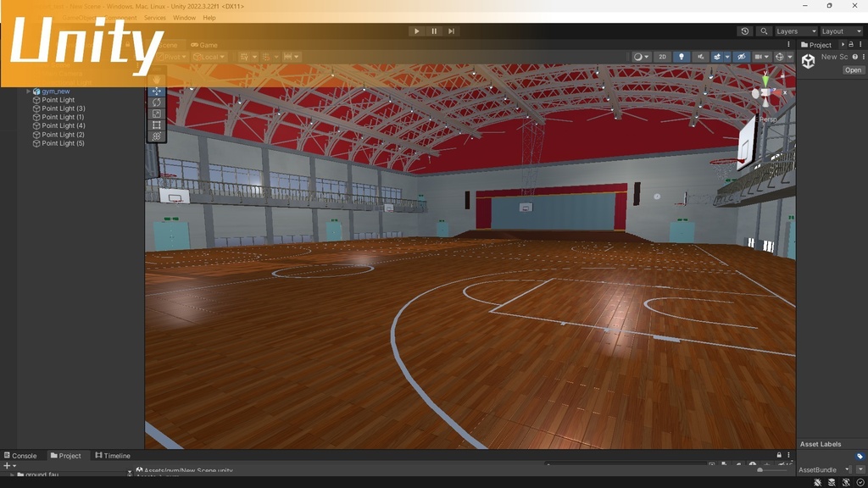Open the AssetBundle variant dropdown
This screenshot has height=488, width=868.
tap(860, 469)
